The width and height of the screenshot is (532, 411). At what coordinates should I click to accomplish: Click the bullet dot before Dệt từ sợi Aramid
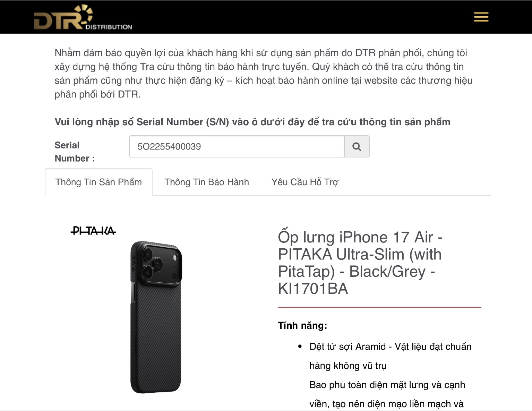(300, 346)
